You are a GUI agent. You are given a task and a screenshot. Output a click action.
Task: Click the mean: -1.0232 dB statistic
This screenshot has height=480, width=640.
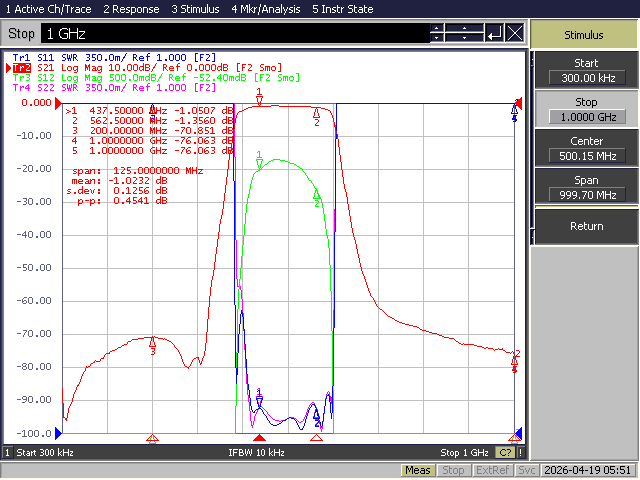[119, 181]
